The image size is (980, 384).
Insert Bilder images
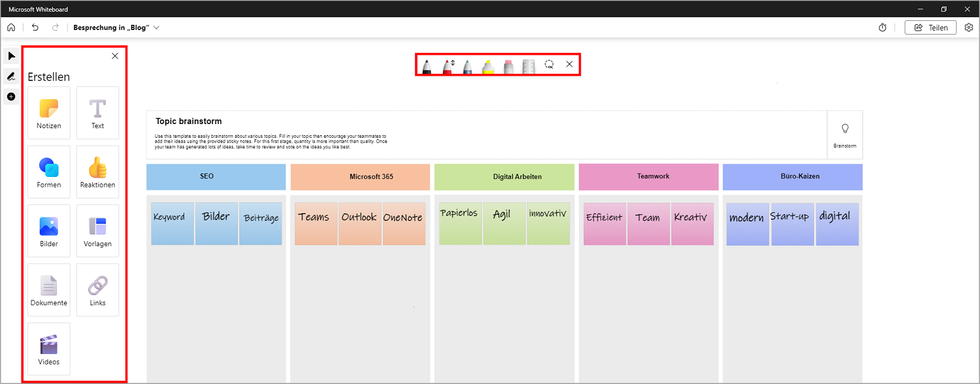pos(49,231)
